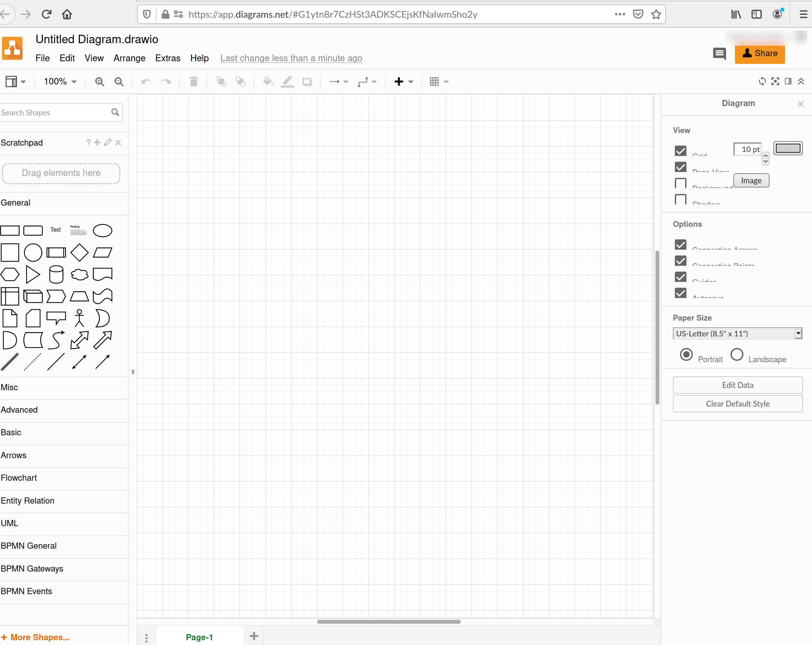Open the Arrange menu
Viewport: 812px width, 645px height.
tap(129, 58)
